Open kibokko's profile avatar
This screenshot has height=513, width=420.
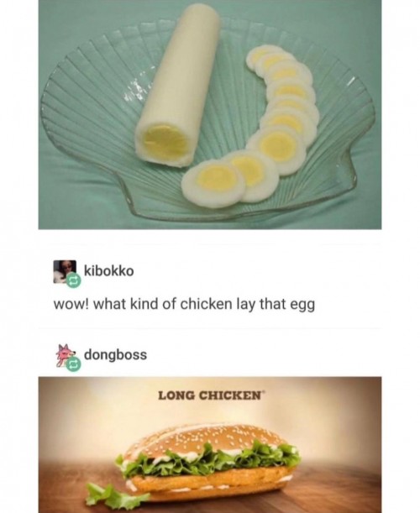point(65,271)
